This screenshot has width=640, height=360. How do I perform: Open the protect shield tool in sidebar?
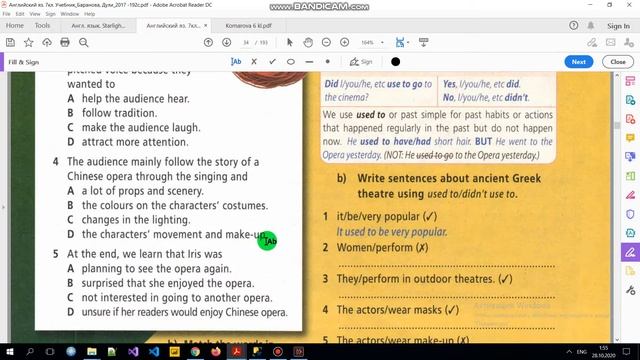[630, 214]
